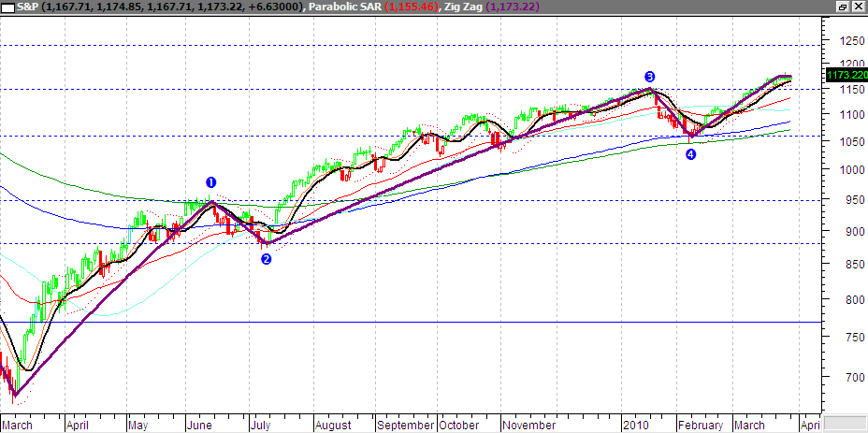Click the green 1173.220 current price tag
This screenshot has width=868, height=433.
(846, 75)
